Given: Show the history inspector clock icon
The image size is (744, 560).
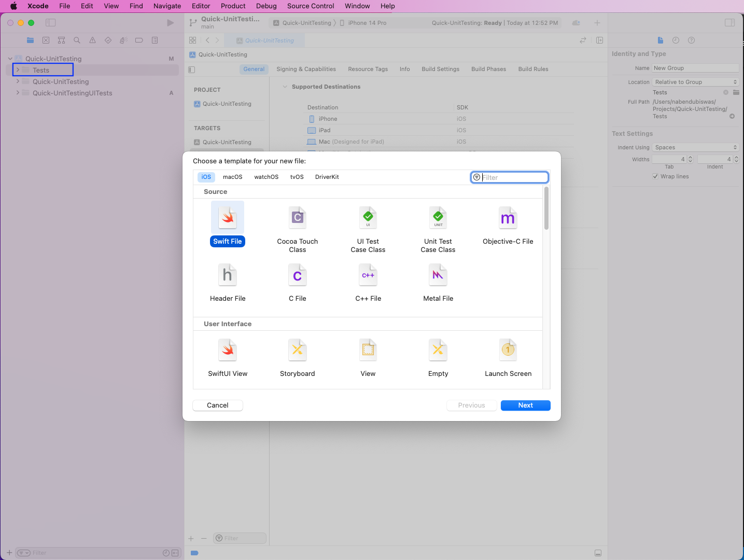Looking at the screenshot, I should click(676, 40).
